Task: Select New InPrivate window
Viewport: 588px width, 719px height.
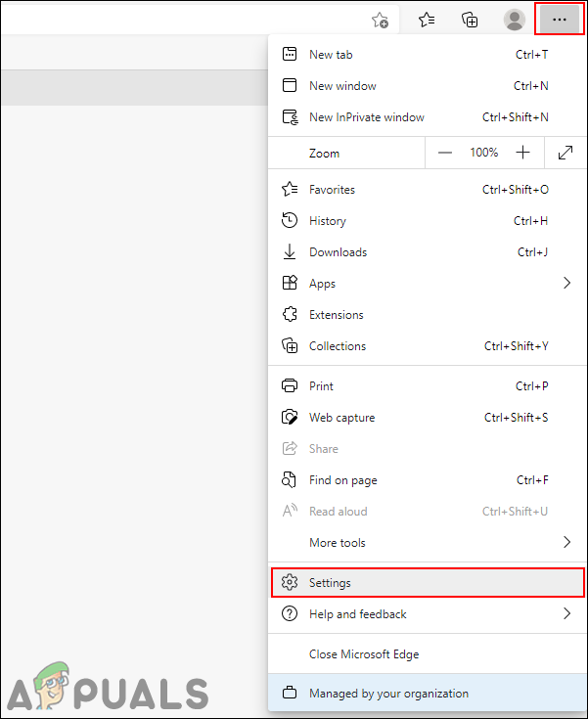Action: [366, 117]
